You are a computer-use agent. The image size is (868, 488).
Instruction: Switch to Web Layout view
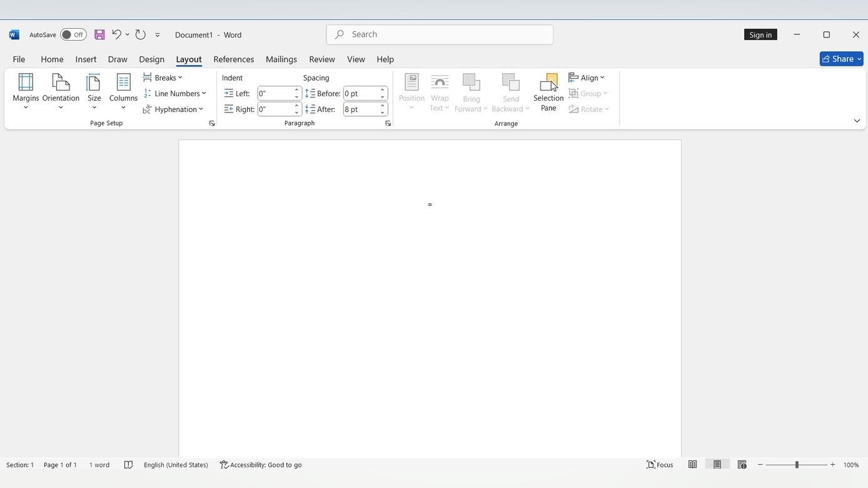tap(742, 464)
